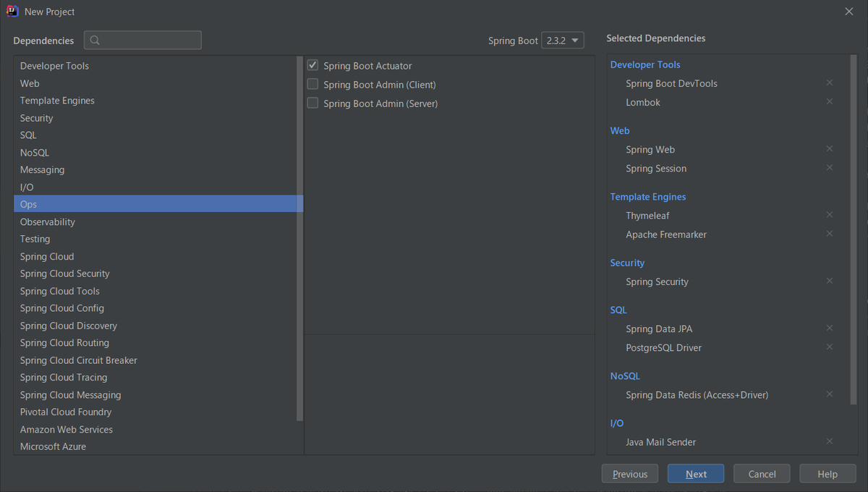868x492 pixels.
Task: Click the Cancel button
Action: click(762, 474)
